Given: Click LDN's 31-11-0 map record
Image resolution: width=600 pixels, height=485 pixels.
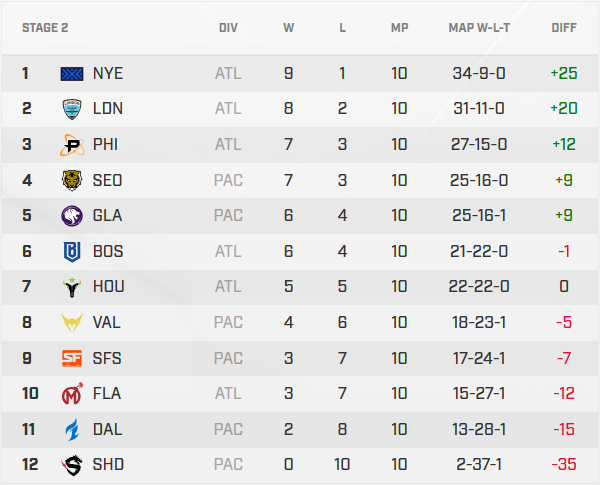Looking at the screenshot, I should tap(479, 109).
